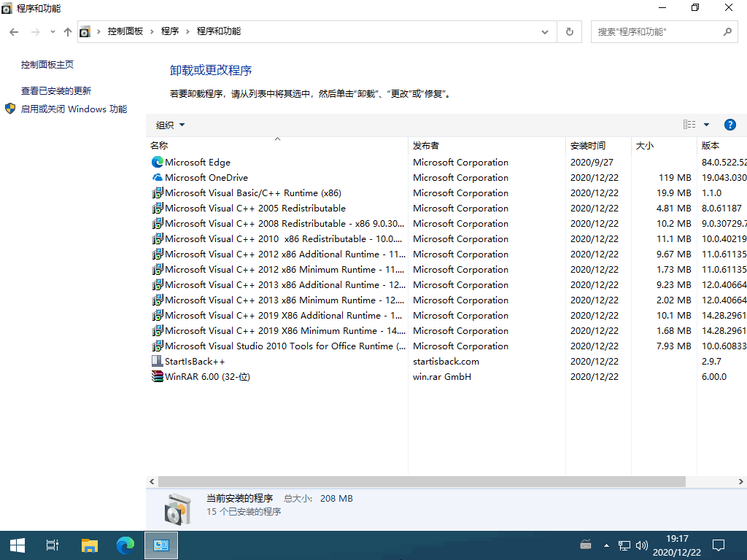Click icon of Visual Studio 2010 Tools for Office
The height and width of the screenshot is (560, 747).
coord(158,346)
